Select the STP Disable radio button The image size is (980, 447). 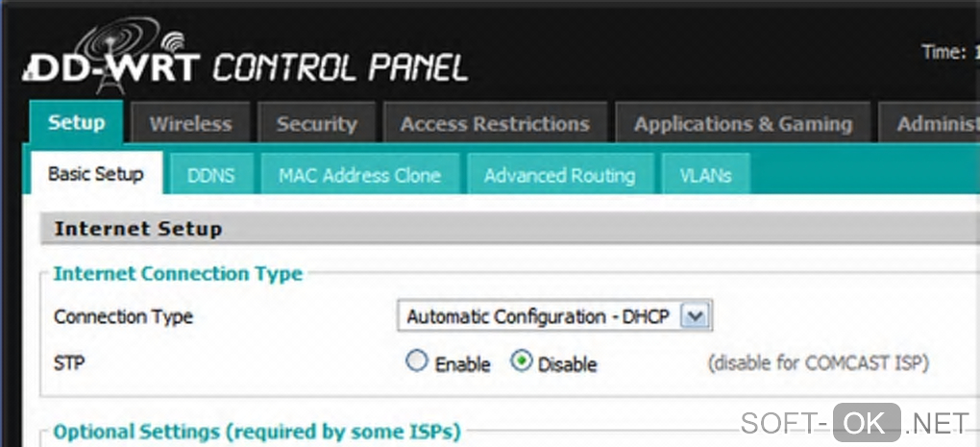522,360
